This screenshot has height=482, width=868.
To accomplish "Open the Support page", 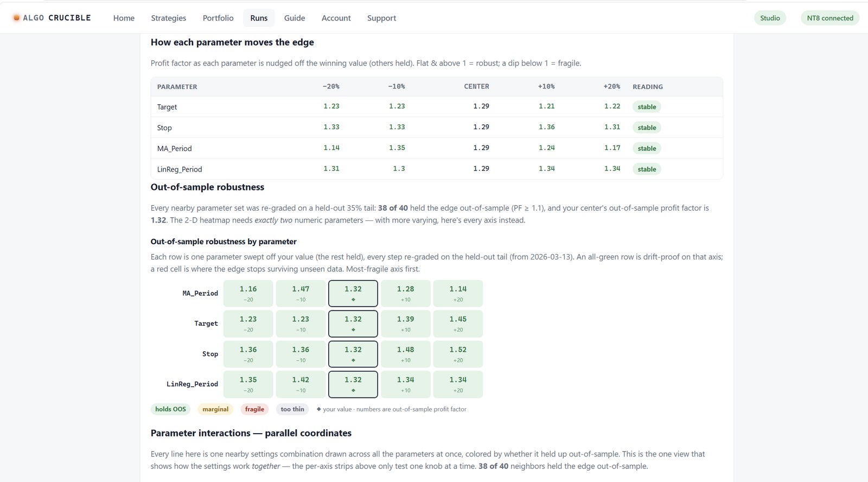I will [381, 18].
